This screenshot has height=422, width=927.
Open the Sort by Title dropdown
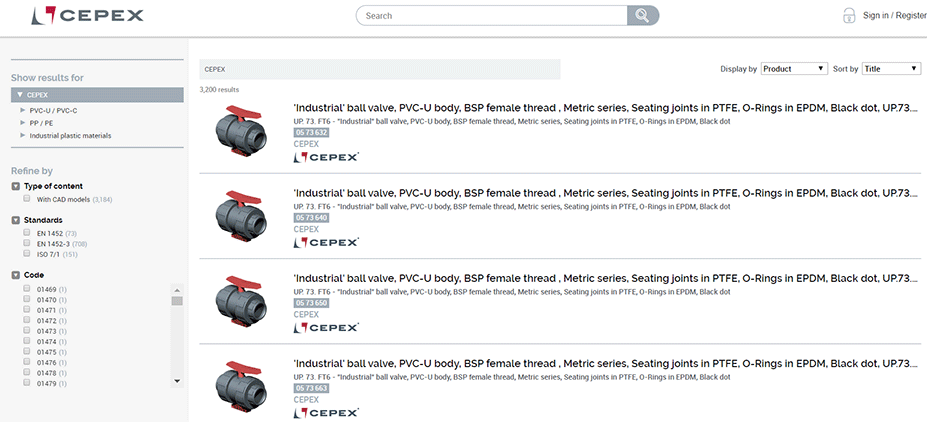pyautogui.click(x=892, y=69)
